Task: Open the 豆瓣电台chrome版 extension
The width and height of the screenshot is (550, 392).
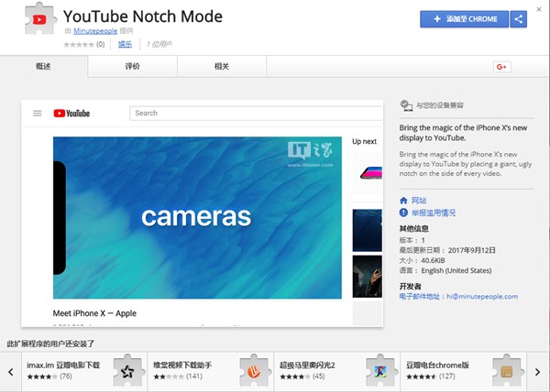Action: coord(437,365)
